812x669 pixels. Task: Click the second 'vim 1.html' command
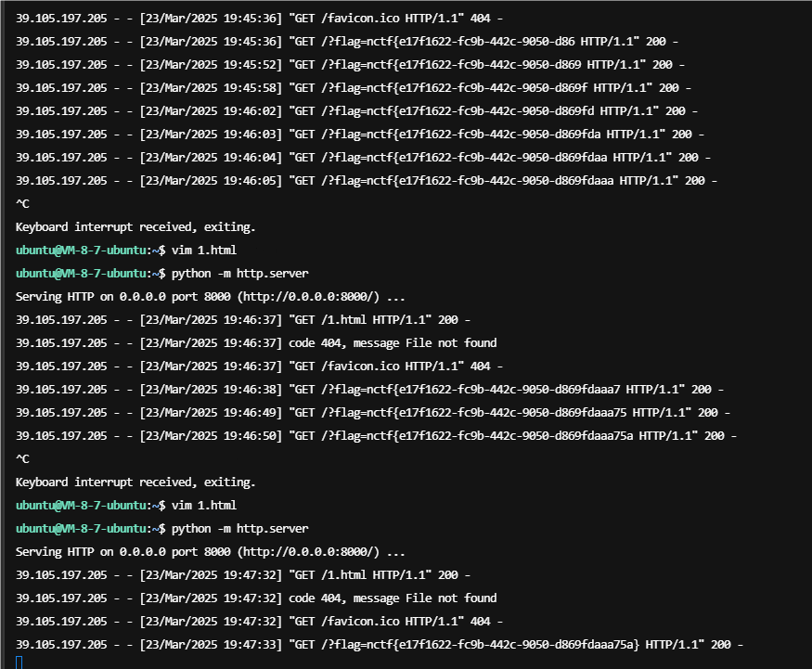(204, 506)
